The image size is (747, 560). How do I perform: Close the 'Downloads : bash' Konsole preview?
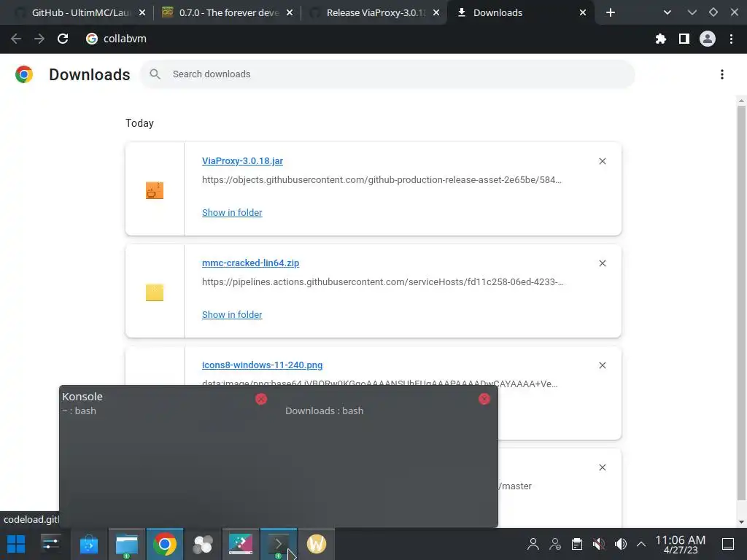point(484,399)
